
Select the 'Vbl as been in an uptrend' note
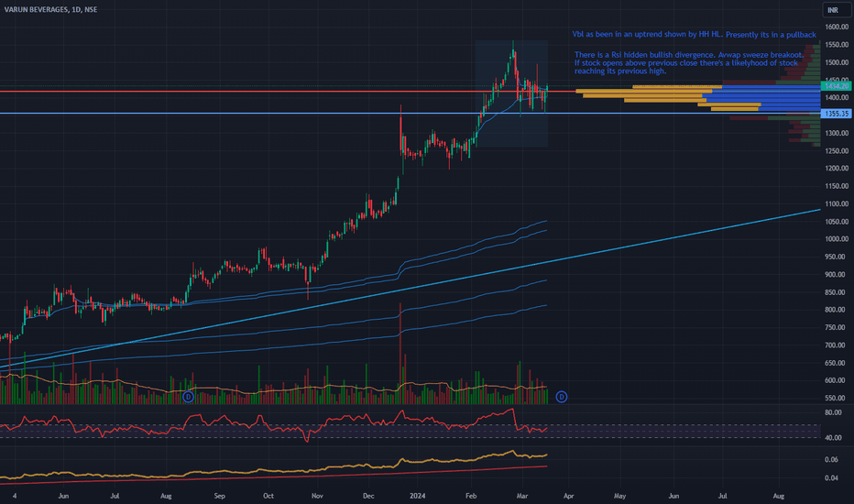click(694, 34)
